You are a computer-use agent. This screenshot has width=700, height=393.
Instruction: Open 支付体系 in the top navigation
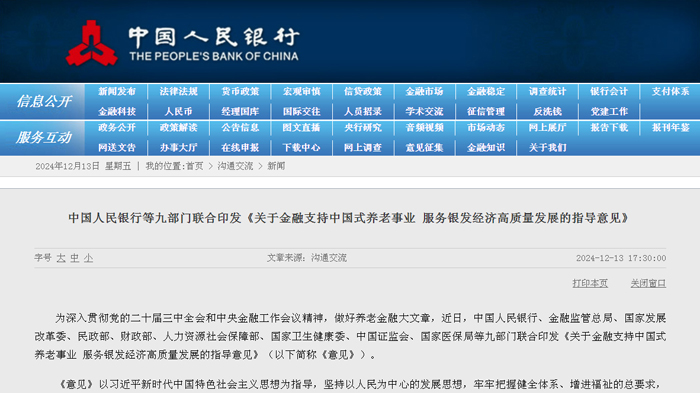pos(671,92)
